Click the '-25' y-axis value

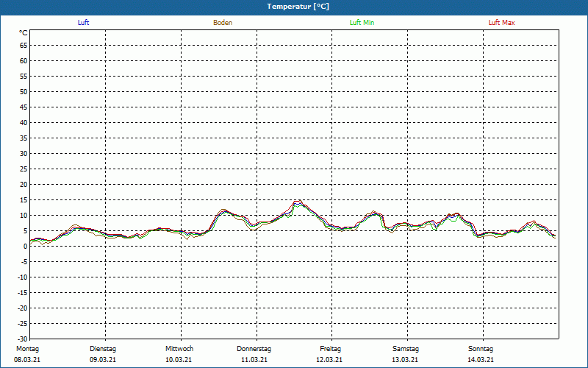click(x=23, y=324)
